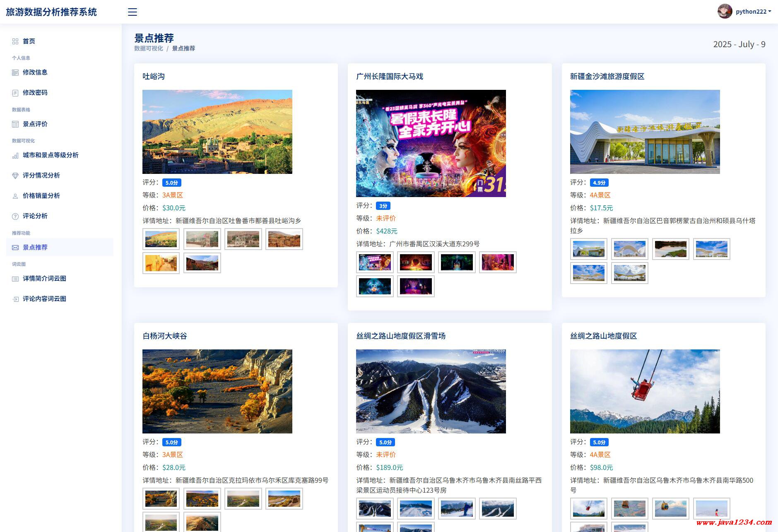Click the 修改密码 document icon
This screenshot has height=532, width=778.
pos(15,93)
